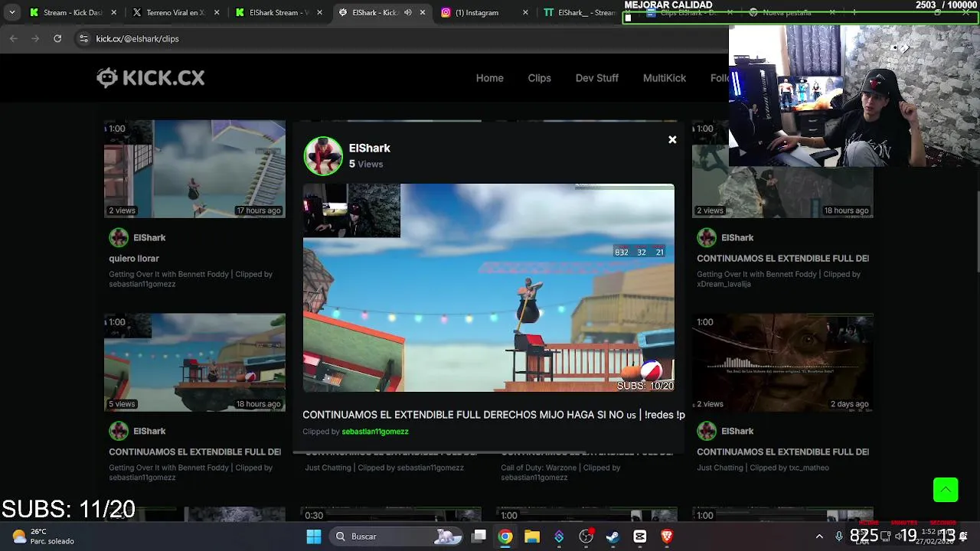Open Brave browser from taskbar
The width and height of the screenshot is (980, 551).
point(667,536)
